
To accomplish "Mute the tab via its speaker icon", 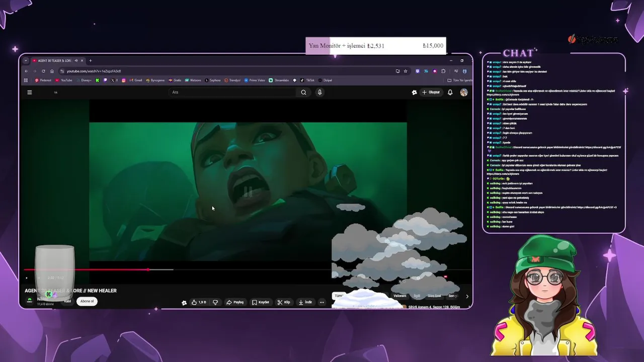I will (76, 61).
